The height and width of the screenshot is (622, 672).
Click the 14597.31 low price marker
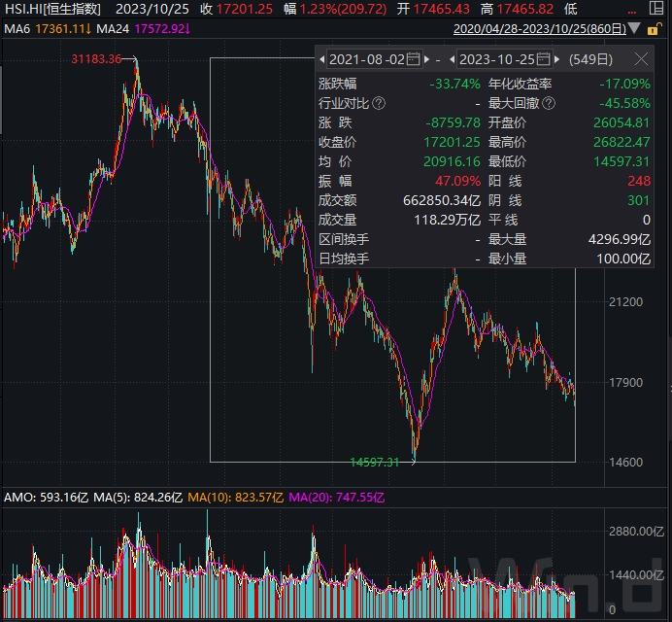pos(374,463)
